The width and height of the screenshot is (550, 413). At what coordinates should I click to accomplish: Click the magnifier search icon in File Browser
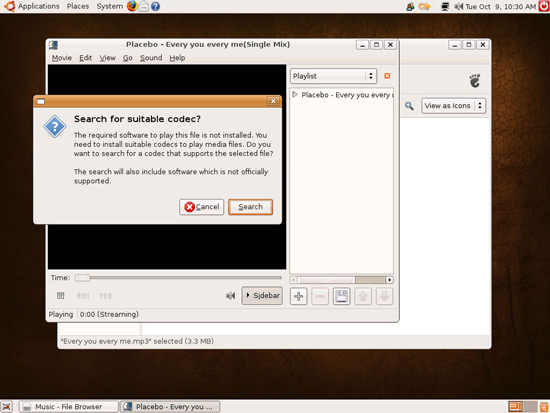tap(409, 106)
